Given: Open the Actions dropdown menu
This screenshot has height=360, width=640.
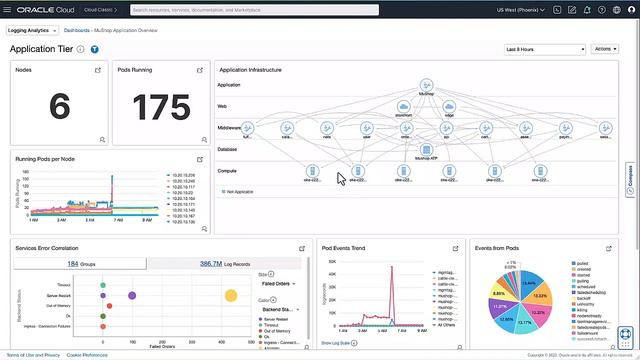Looking at the screenshot, I should [x=605, y=49].
